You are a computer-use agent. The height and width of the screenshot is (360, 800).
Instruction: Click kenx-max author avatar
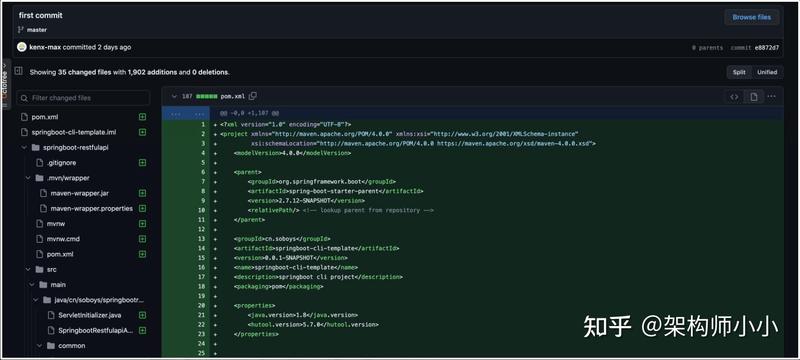pos(21,47)
